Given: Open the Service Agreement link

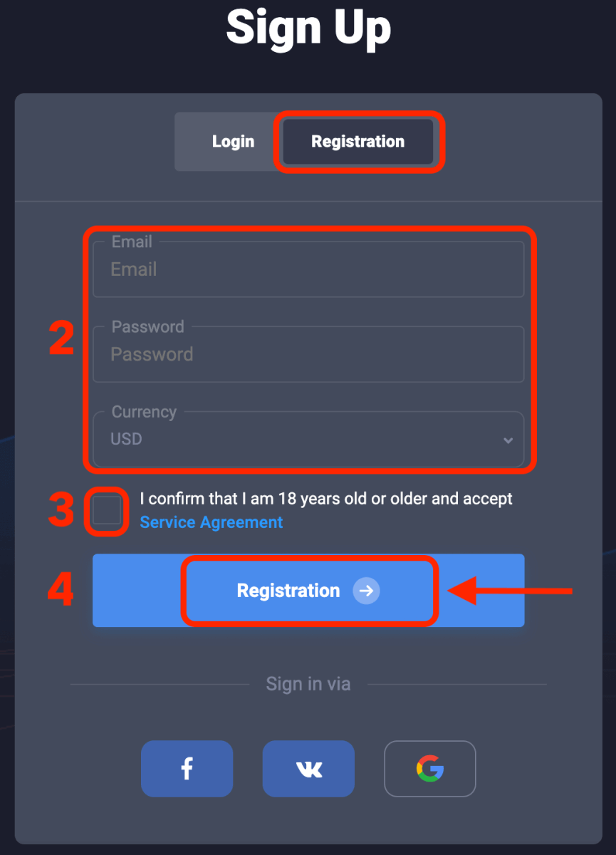Looking at the screenshot, I should 212,522.
